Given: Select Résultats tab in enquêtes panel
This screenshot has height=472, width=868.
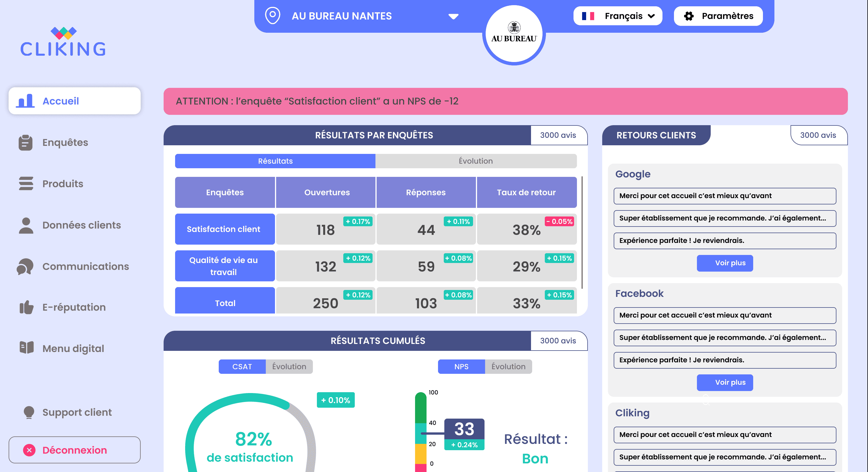Looking at the screenshot, I should coord(275,161).
